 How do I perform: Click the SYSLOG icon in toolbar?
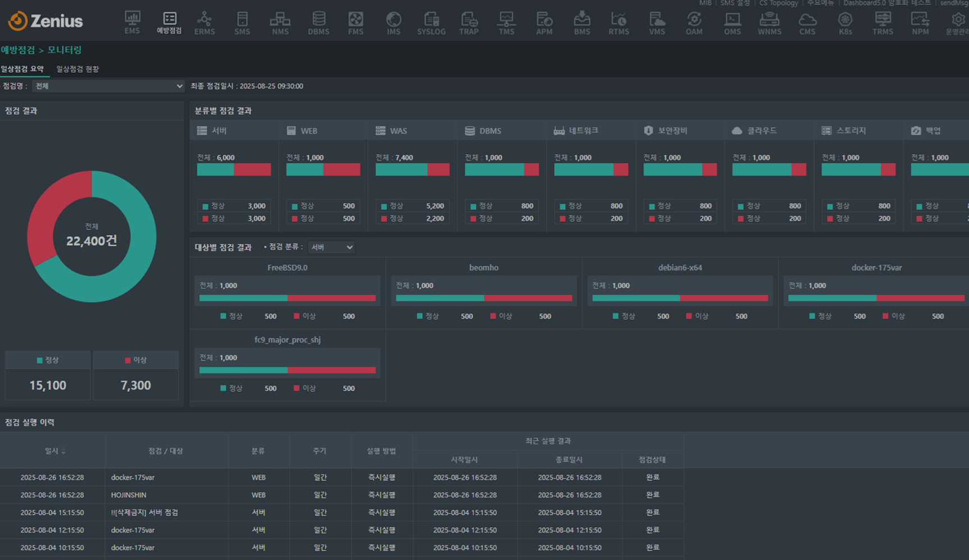coord(431,22)
